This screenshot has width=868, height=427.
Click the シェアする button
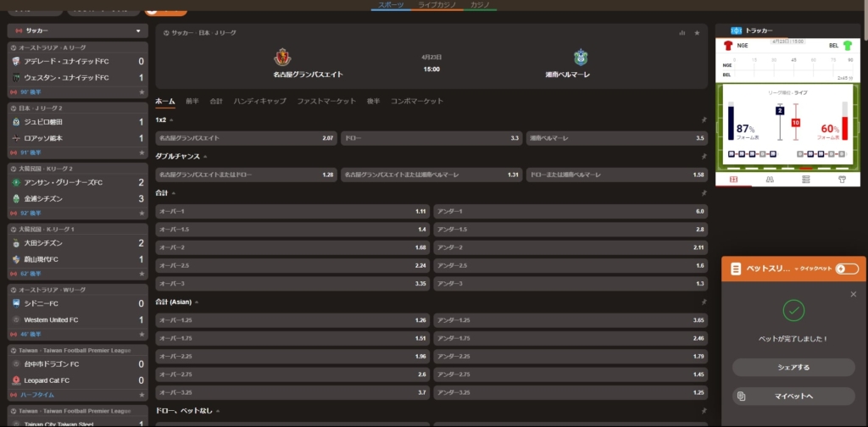tap(793, 367)
